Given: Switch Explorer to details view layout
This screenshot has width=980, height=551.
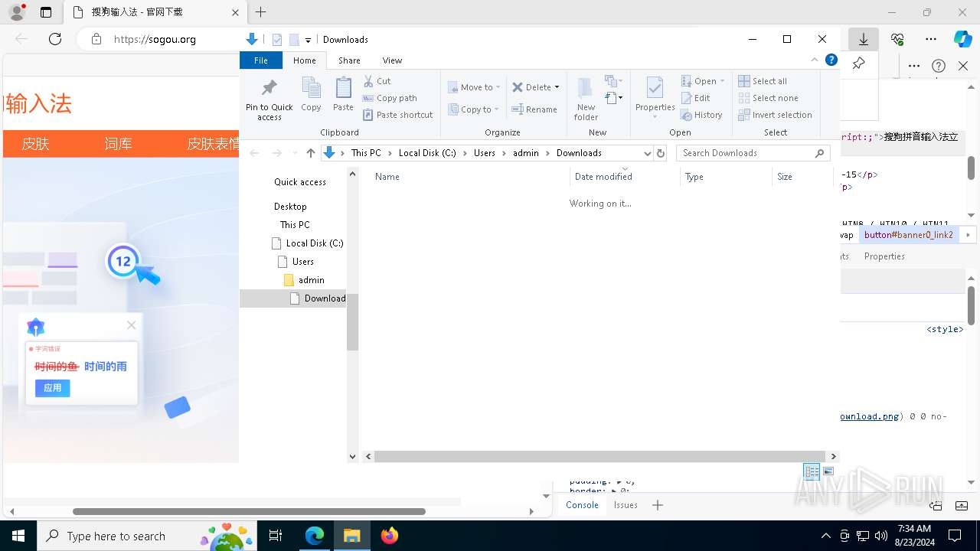Looking at the screenshot, I should coord(812,471).
